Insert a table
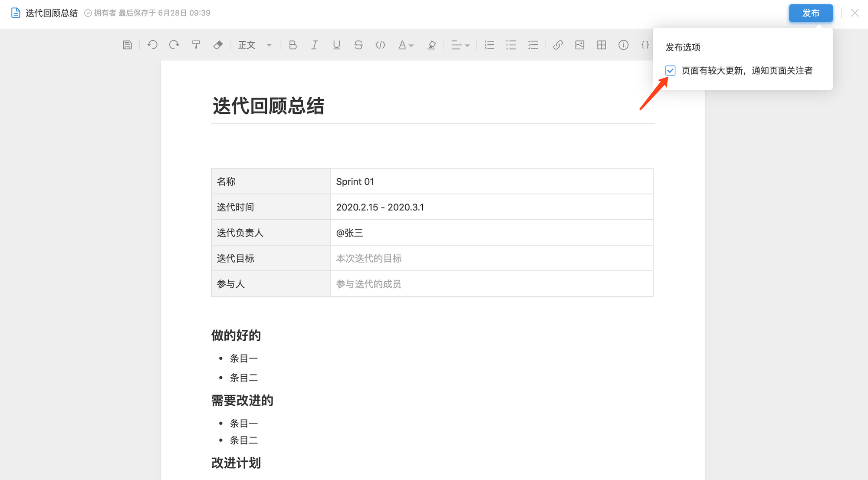The image size is (868, 480). pos(602,45)
